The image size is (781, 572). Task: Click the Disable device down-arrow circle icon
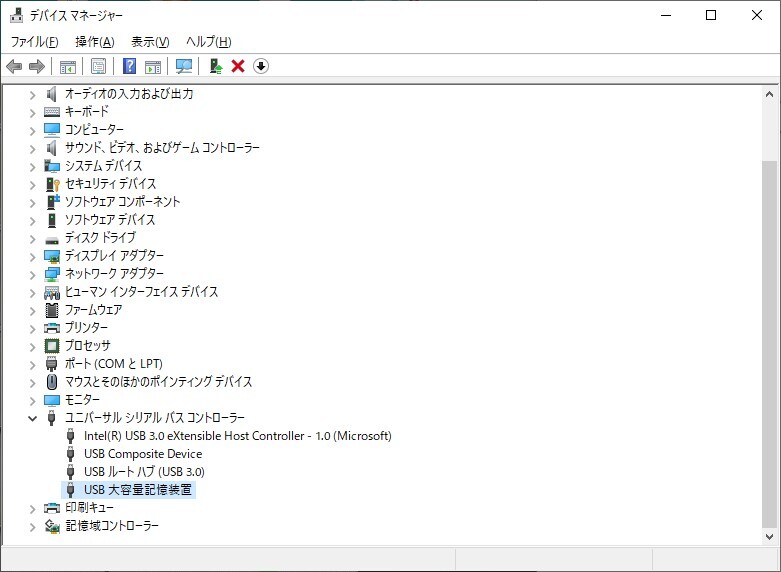(261, 66)
